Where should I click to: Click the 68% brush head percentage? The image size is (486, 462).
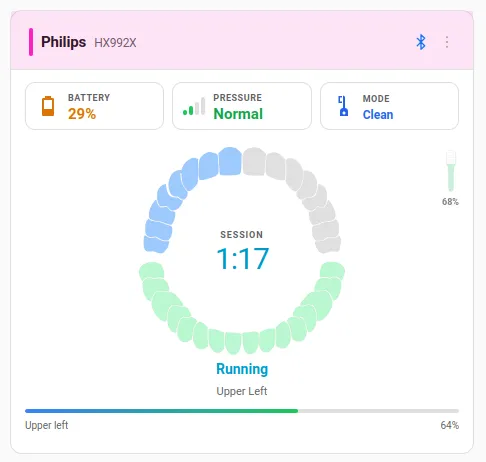(450, 202)
